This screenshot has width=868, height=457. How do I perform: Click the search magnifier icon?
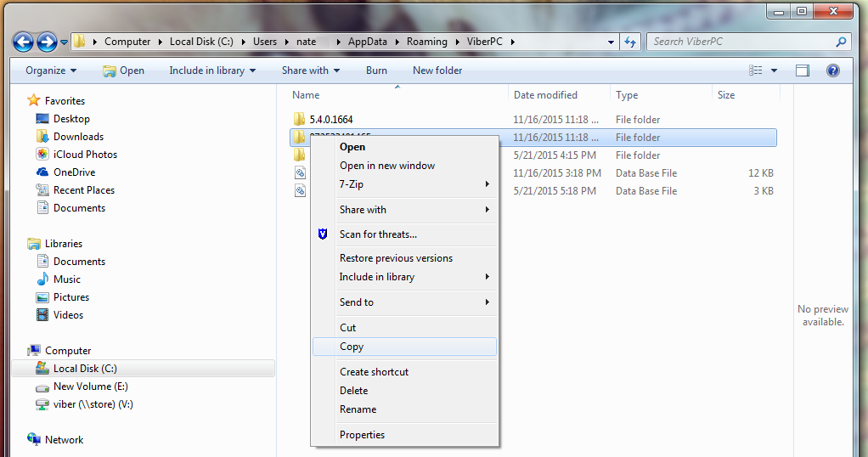point(842,42)
